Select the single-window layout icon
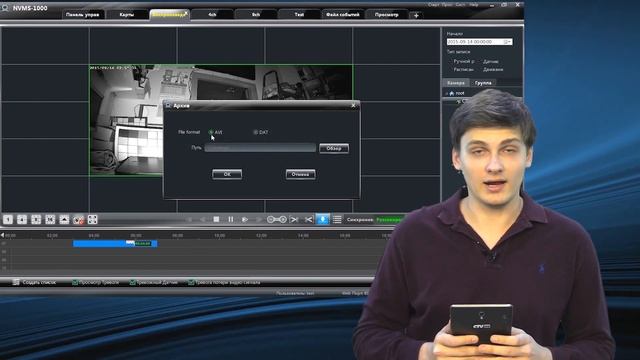Image resolution: width=640 pixels, height=360 pixels. click(x=8, y=220)
